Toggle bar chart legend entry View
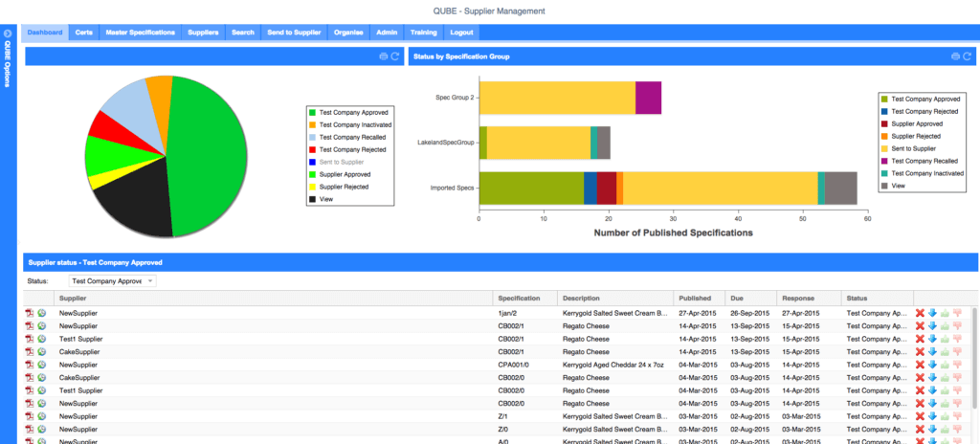This screenshot has width=980, height=444. point(893,186)
